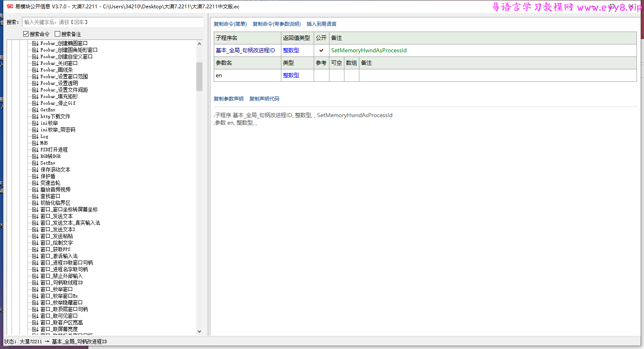The image size is (644, 349).
Task: Click the 整数型 type link for parameter en
Action: pos(291,75)
